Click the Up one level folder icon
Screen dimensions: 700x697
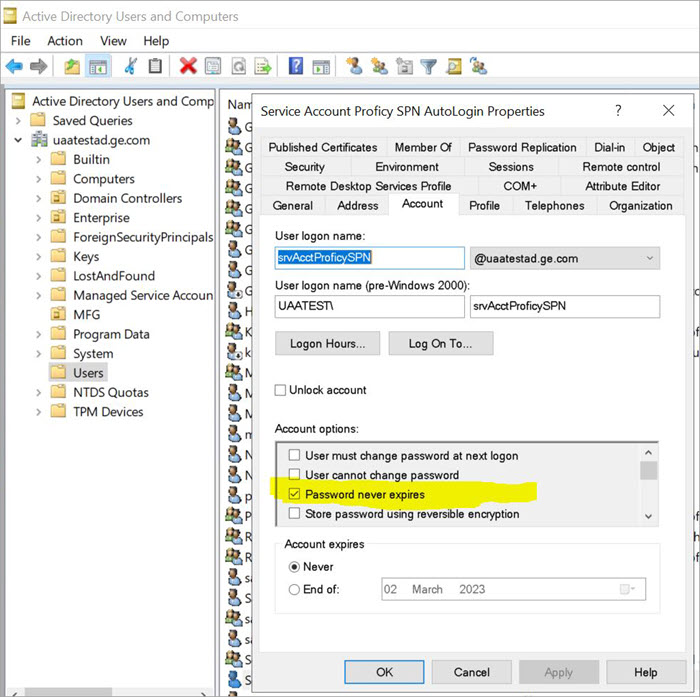(72, 67)
